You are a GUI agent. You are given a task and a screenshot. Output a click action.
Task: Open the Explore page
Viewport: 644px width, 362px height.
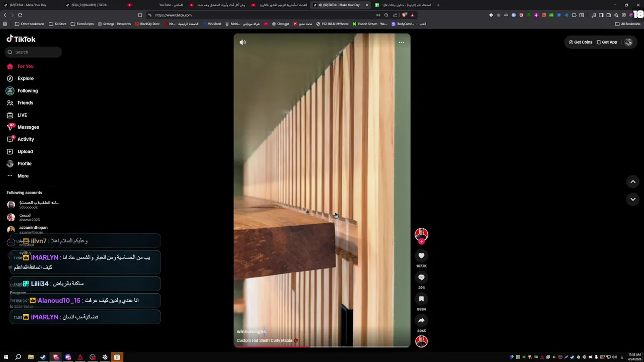(20, 78)
